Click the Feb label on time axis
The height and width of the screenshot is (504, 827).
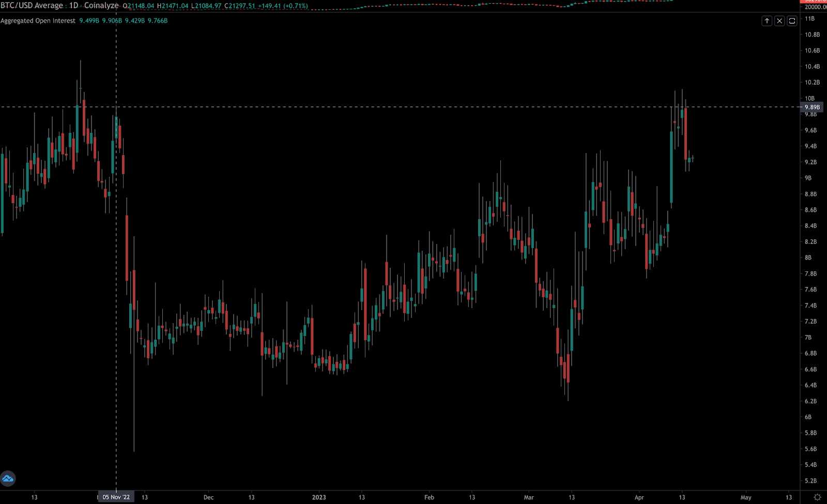(429, 497)
